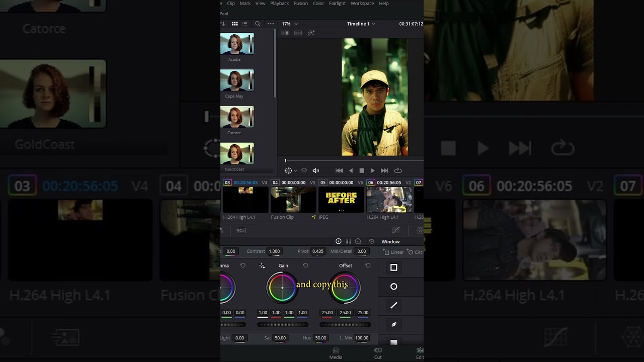Open the layers overlay icon below viewer
The image size is (644, 362).
pos(304,170)
